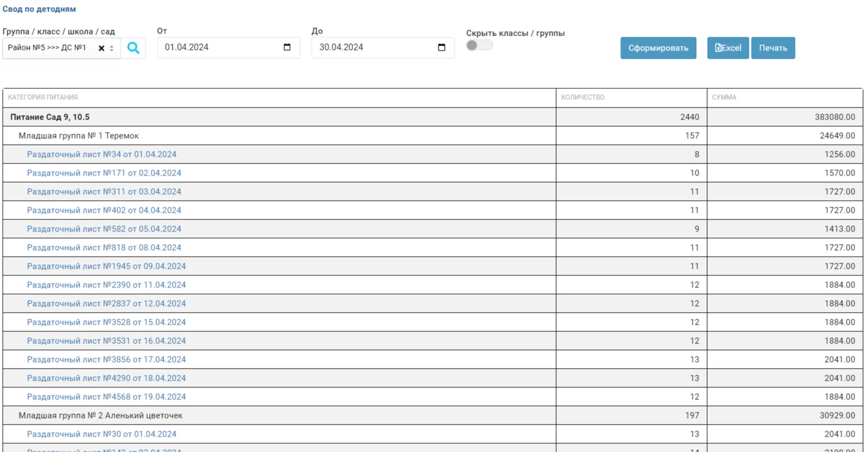The image size is (868, 452).
Task: Click the Свод по детодням title
Action: point(39,9)
